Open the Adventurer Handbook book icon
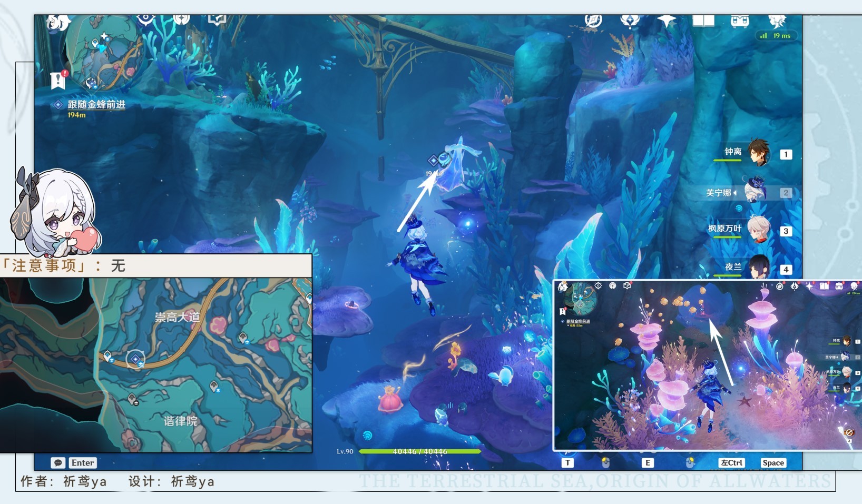This screenshot has height=504, width=862. pos(703,21)
